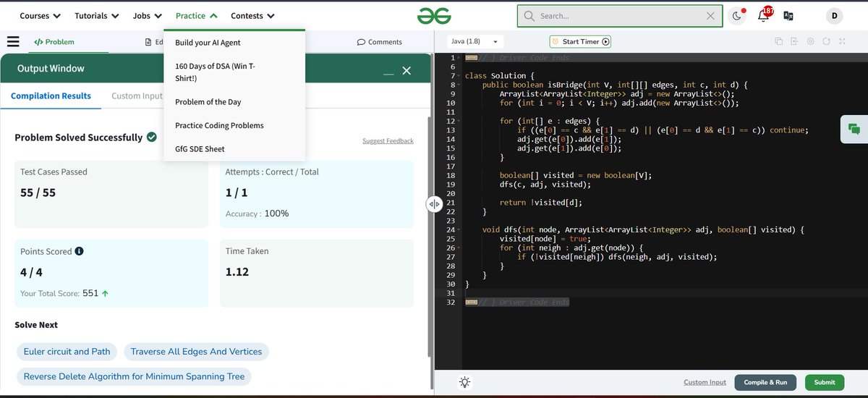Image resolution: width=868 pixels, height=398 pixels.
Task: Expand folded driver code on line 1
Action: [460, 58]
